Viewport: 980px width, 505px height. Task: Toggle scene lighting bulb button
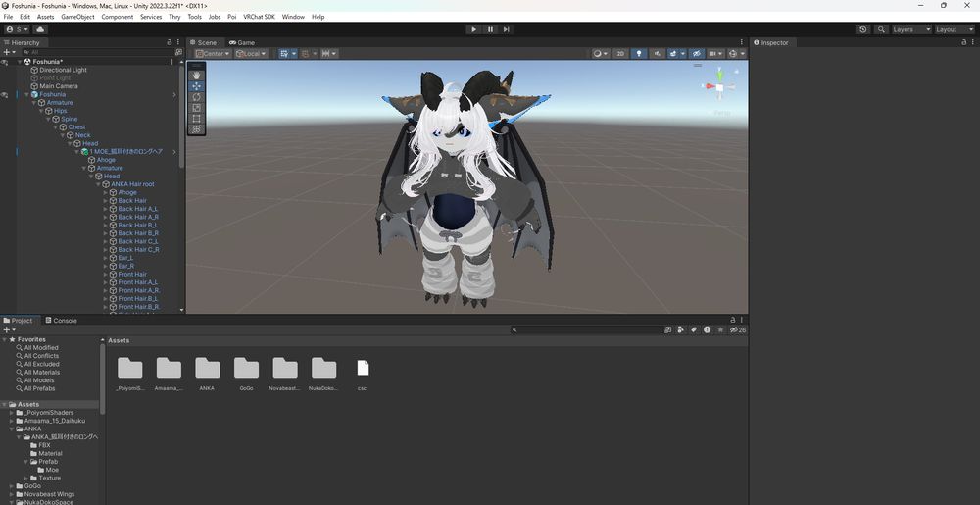tap(638, 54)
